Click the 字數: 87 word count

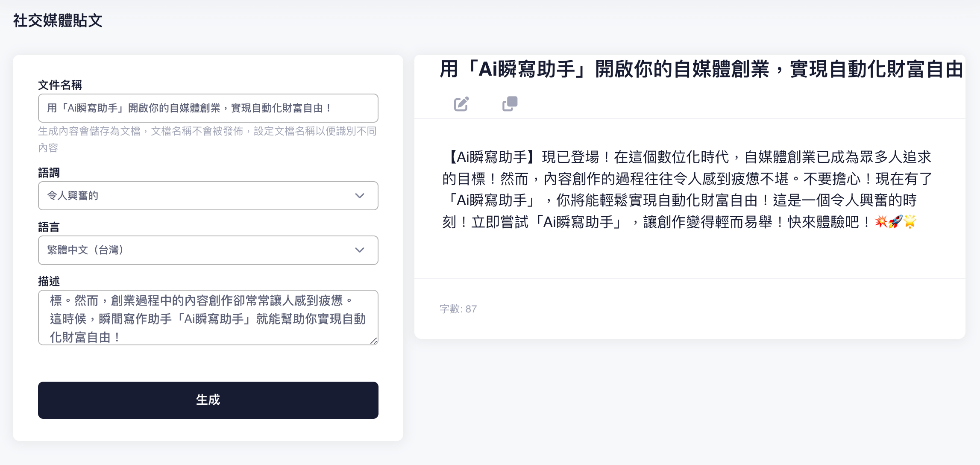point(458,309)
